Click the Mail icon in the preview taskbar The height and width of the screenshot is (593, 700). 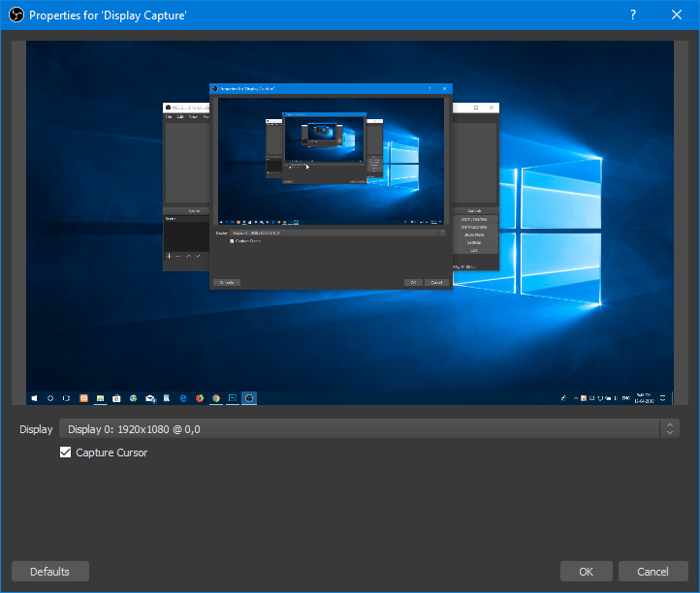pos(150,397)
